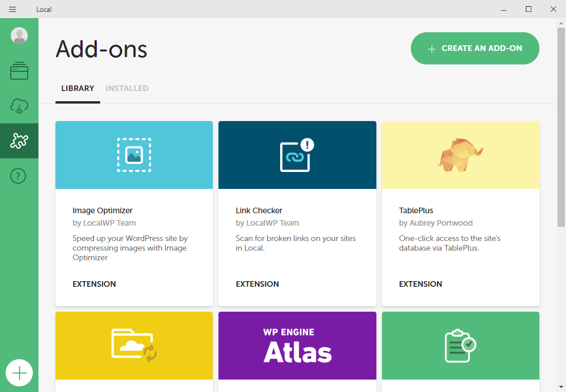This screenshot has width=566, height=392.
Task: Click 'by LocalWP Team' under Link Checker
Action: pos(268,223)
